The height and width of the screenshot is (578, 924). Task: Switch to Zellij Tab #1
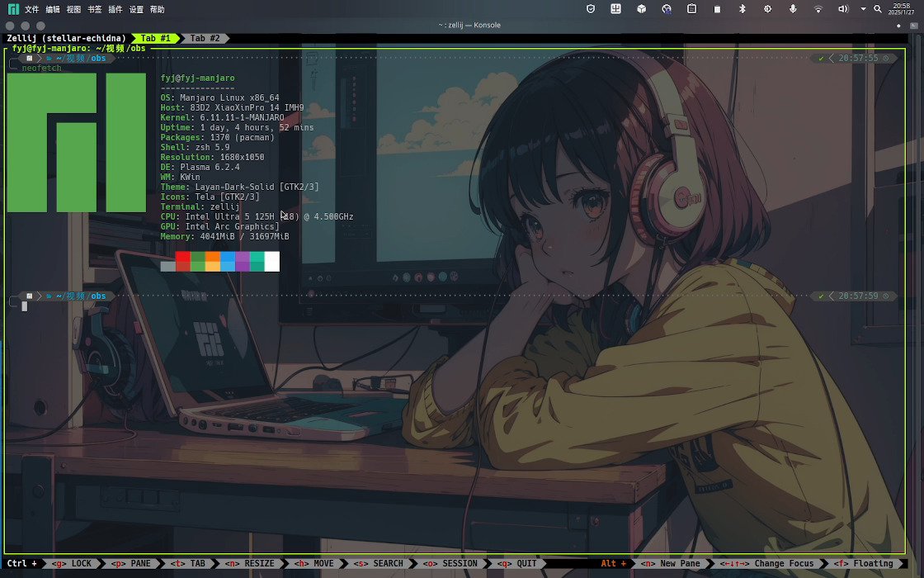coord(156,38)
